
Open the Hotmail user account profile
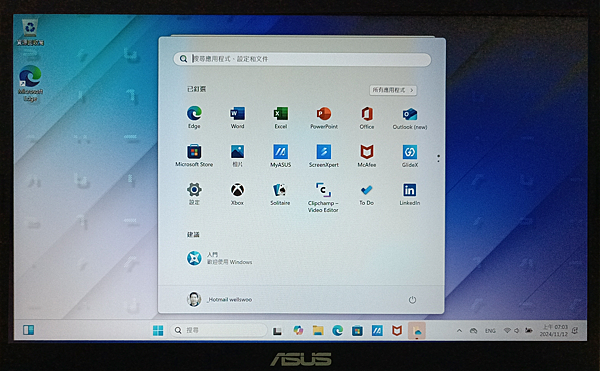[x=220, y=299]
